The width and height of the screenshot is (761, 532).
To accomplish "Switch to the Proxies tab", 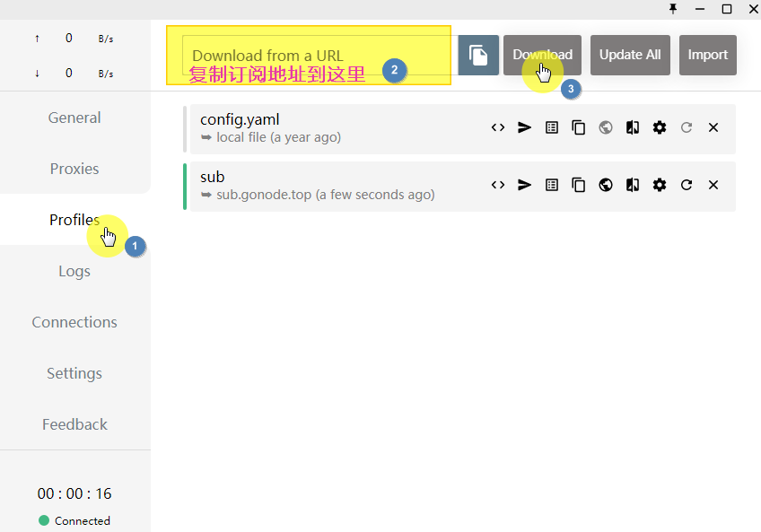I will point(74,169).
